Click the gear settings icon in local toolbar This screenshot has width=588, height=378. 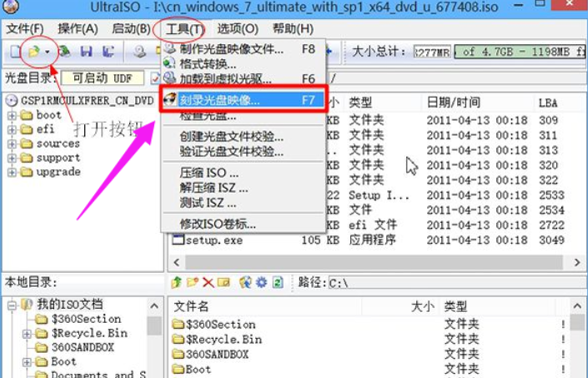(x=261, y=282)
